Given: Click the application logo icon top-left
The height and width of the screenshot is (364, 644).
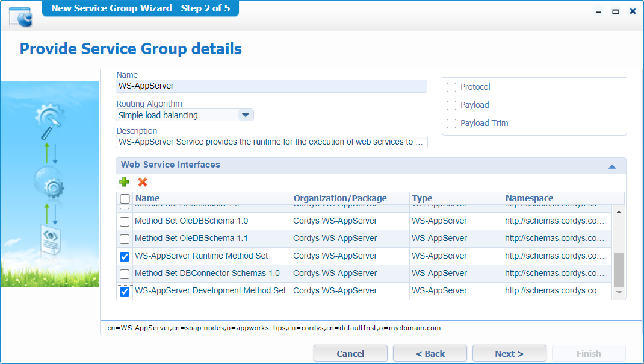Looking at the screenshot, I should pos(19,16).
